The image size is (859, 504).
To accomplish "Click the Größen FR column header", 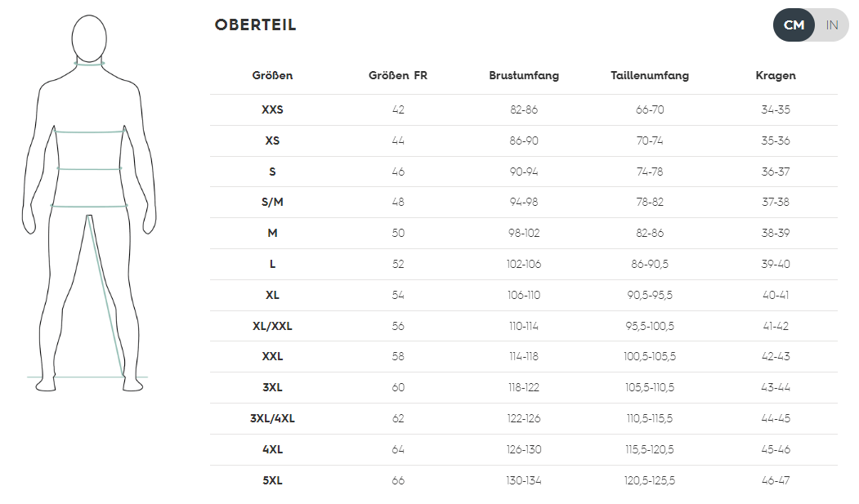I will [398, 76].
